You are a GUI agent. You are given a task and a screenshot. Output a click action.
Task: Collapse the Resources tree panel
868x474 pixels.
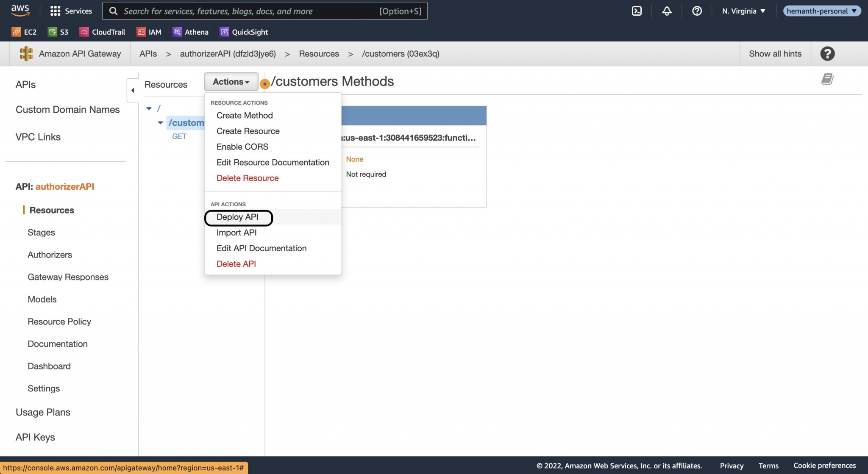click(x=133, y=90)
